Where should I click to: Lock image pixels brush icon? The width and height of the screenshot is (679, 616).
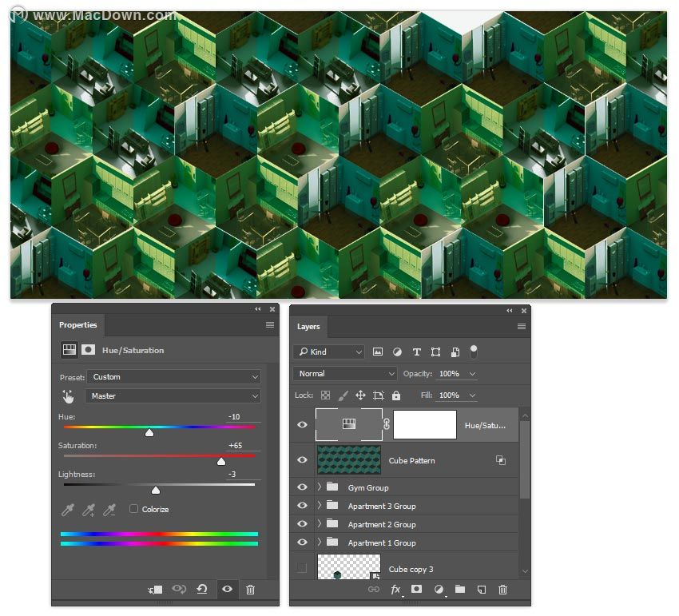[x=343, y=395]
